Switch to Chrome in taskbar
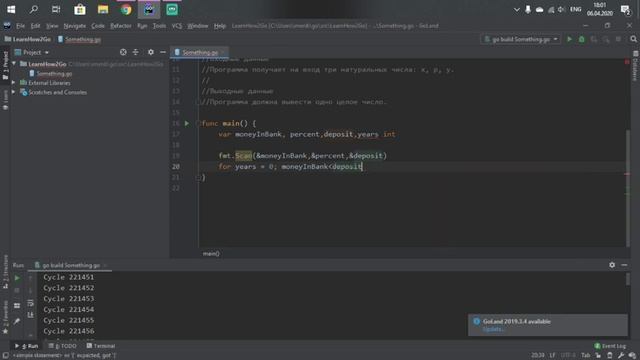 [126, 9]
